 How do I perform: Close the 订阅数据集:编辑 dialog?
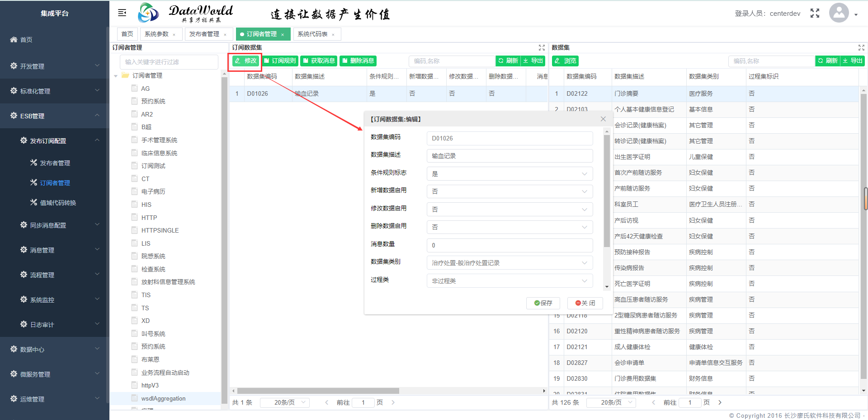pos(603,119)
